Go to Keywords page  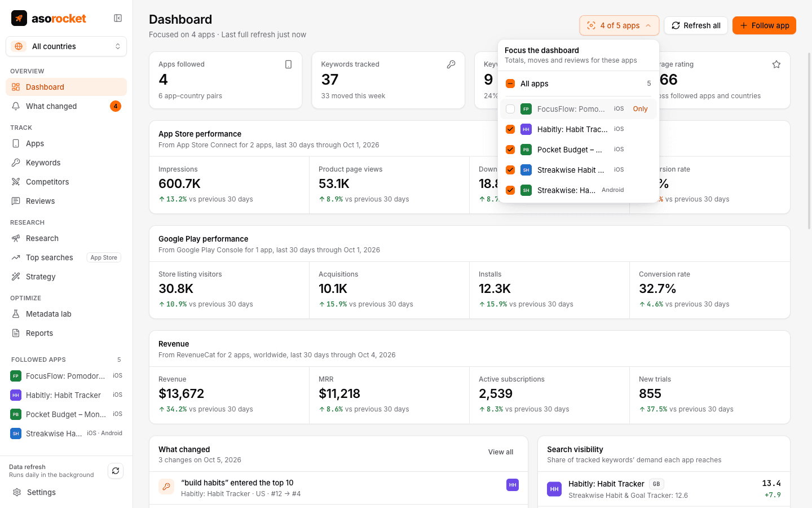click(66, 163)
